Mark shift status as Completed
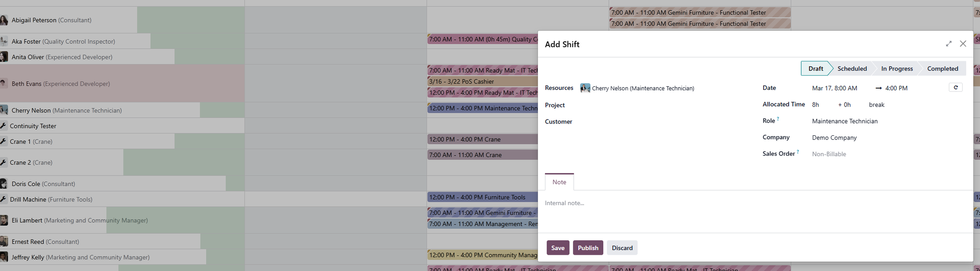 (x=942, y=69)
